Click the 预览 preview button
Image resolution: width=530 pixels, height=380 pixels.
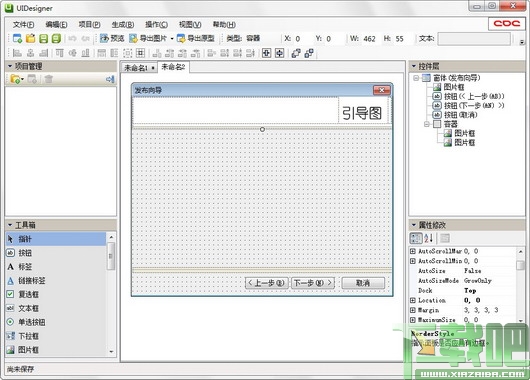click(112, 39)
